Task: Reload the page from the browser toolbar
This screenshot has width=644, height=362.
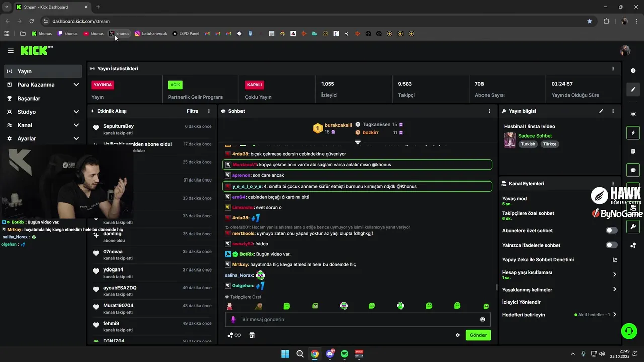Action: [x=31, y=21]
